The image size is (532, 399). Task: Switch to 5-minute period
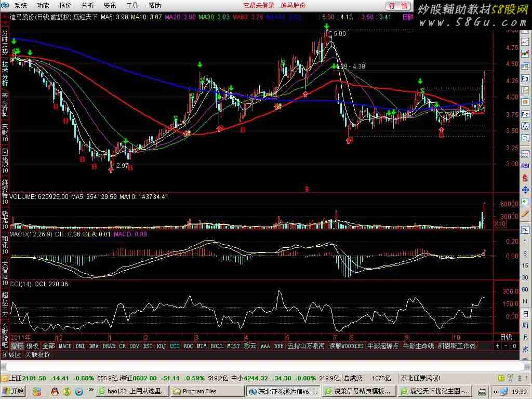[x=525, y=254]
